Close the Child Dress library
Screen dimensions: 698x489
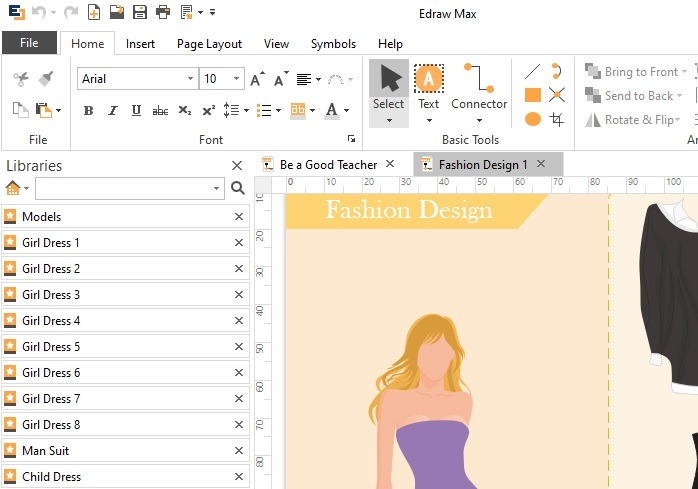tap(239, 477)
